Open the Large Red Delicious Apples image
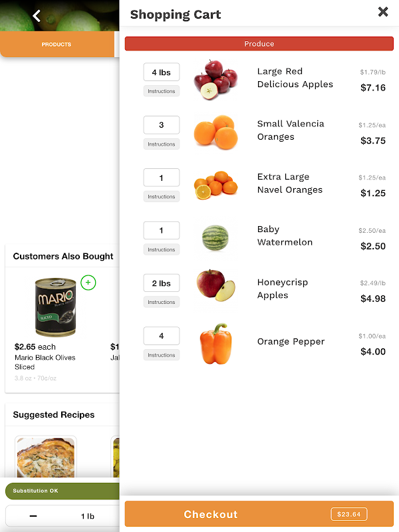Image resolution: width=399 pixels, height=532 pixels. pos(215,80)
